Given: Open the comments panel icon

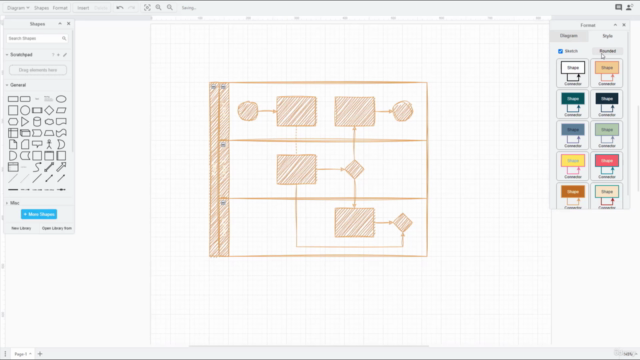Looking at the screenshot, I should coord(618,7).
